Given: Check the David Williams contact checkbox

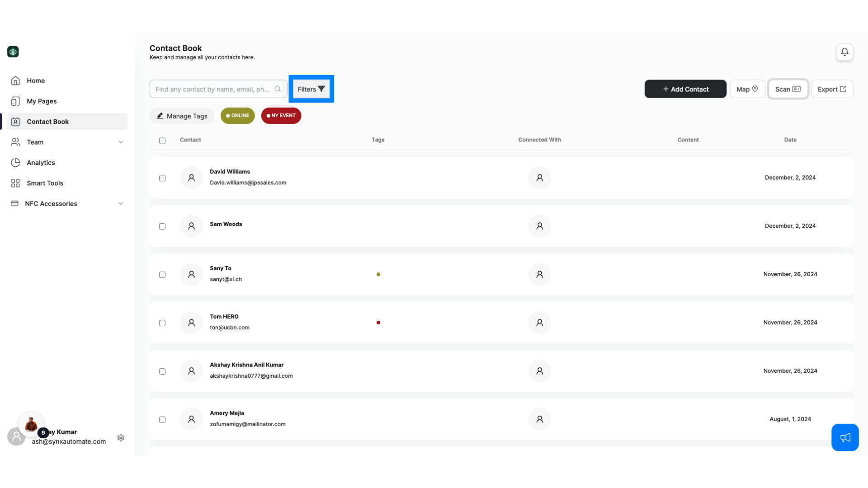Looking at the screenshot, I should pyautogui.click(x=162, y=178).
